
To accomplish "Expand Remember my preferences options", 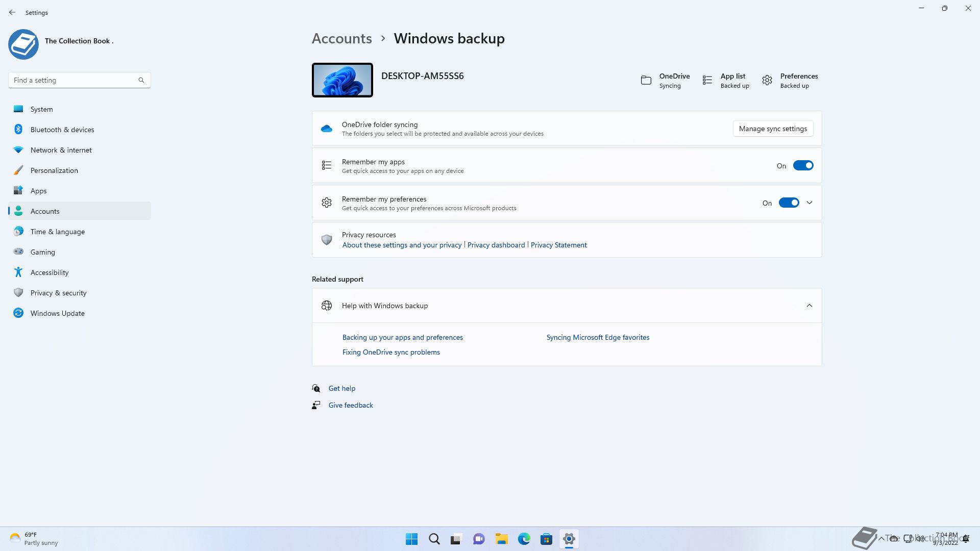I will click(810, 203).
